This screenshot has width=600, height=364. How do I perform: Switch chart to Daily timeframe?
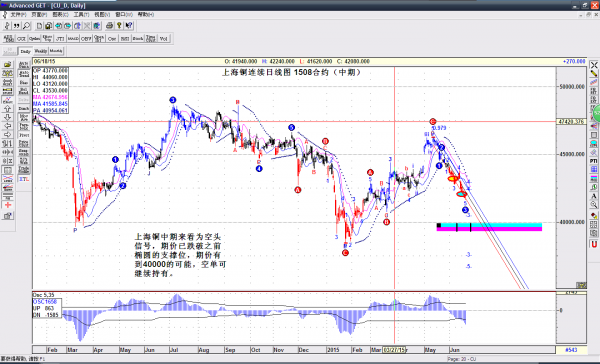click(x=25, y=51)
